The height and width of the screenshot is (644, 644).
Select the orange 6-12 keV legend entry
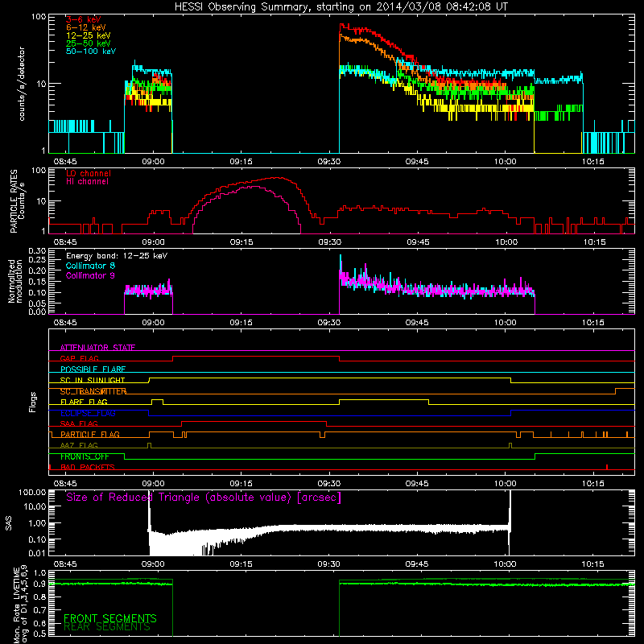click(x=86, y=27)
